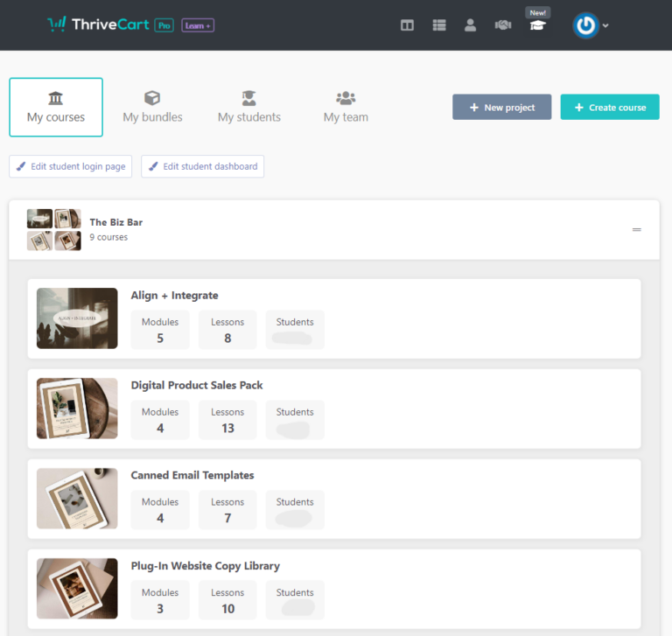
Task: Open the dashboard columns icon in header
Action: (407, 25)
